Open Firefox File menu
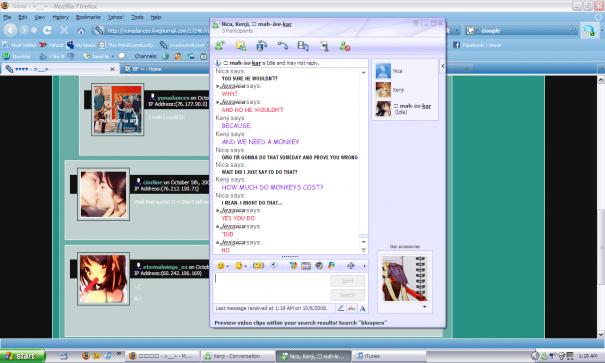 (7, 17)
